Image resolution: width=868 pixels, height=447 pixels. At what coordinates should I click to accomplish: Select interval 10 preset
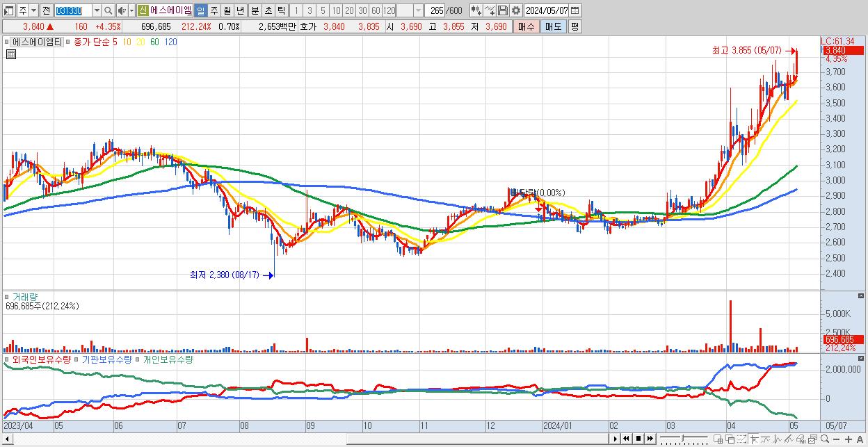click(336, 10)
